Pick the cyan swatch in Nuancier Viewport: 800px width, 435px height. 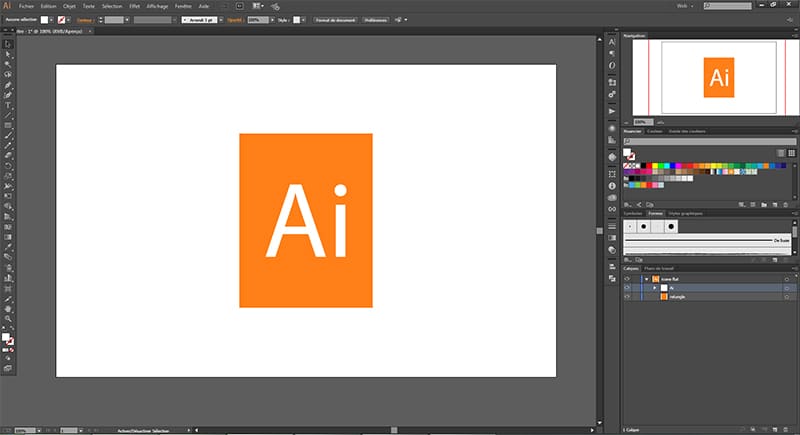click(667, 166)
